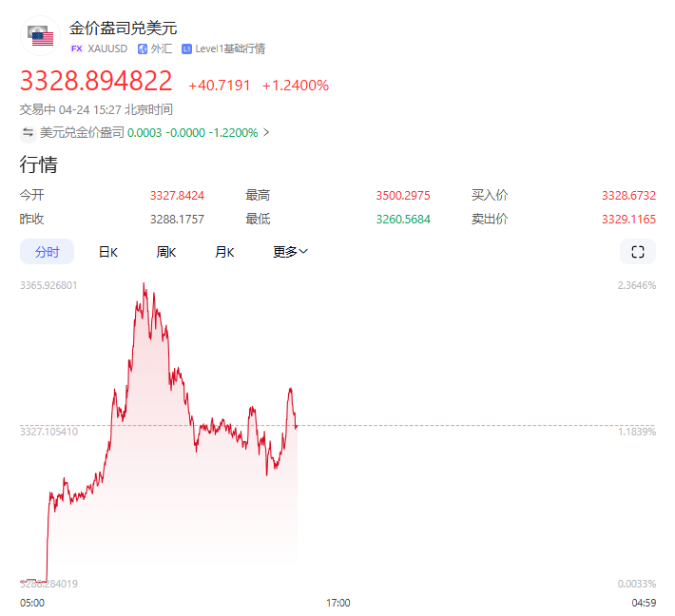
Task: Click the 美元兑金价盎司 link
Action: (82, 132)
